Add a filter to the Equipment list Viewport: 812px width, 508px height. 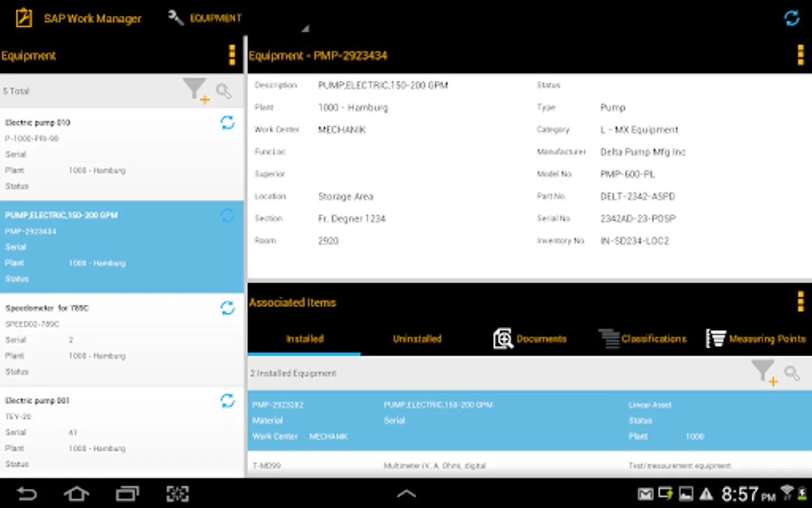(196, 90)
